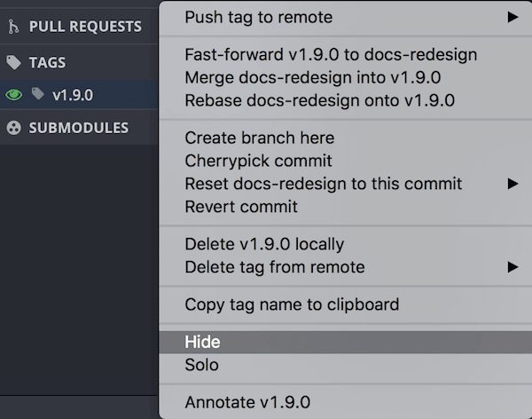532x419 pixels.
Task: Select Cherrypick commit option
Action: [x=258, y=161]
